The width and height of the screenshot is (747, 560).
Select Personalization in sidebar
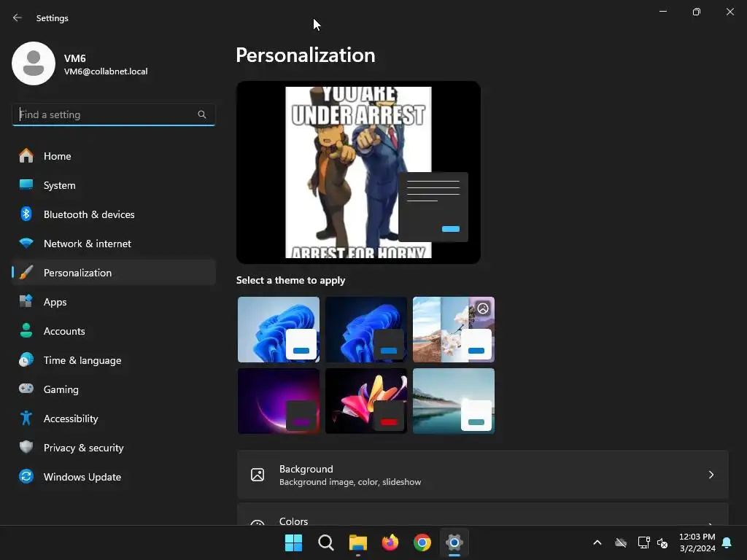[113, 273]
